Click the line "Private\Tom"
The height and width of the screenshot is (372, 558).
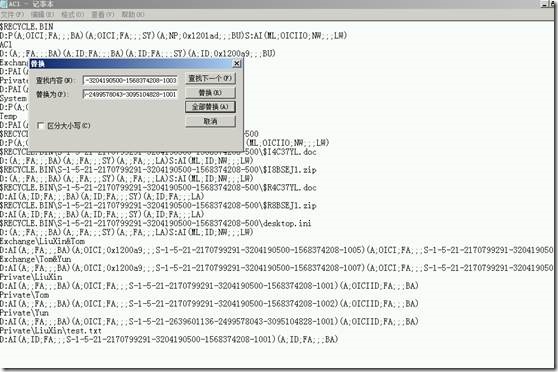click(25, 295)
